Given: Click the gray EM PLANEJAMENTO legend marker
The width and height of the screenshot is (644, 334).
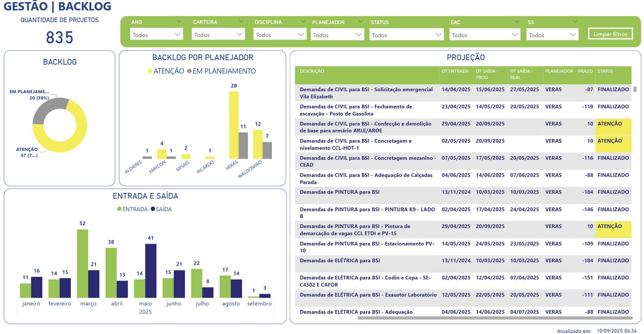Looking at the screenshot, I should point(189,71).
